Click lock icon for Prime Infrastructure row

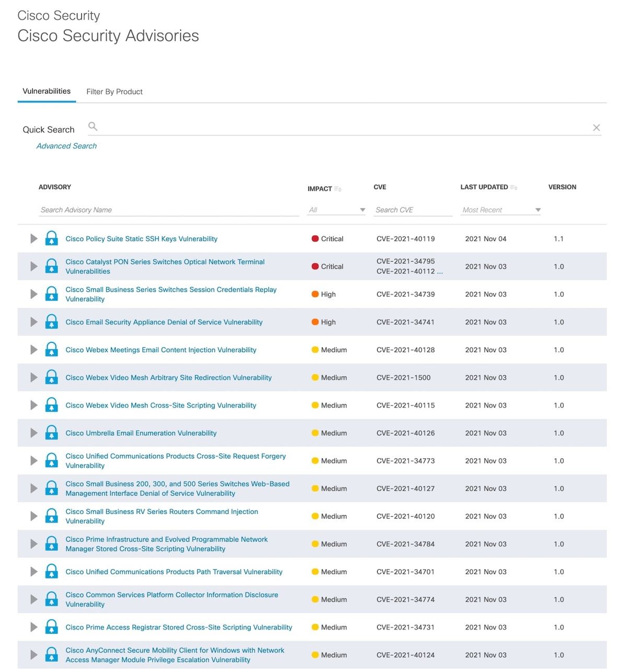tap(51, 543)
